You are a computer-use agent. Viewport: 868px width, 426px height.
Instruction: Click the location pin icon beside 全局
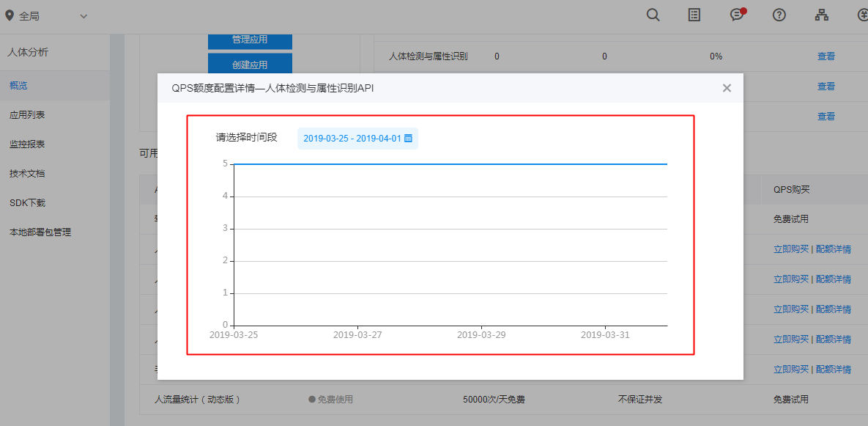click(x=10, y=16)
